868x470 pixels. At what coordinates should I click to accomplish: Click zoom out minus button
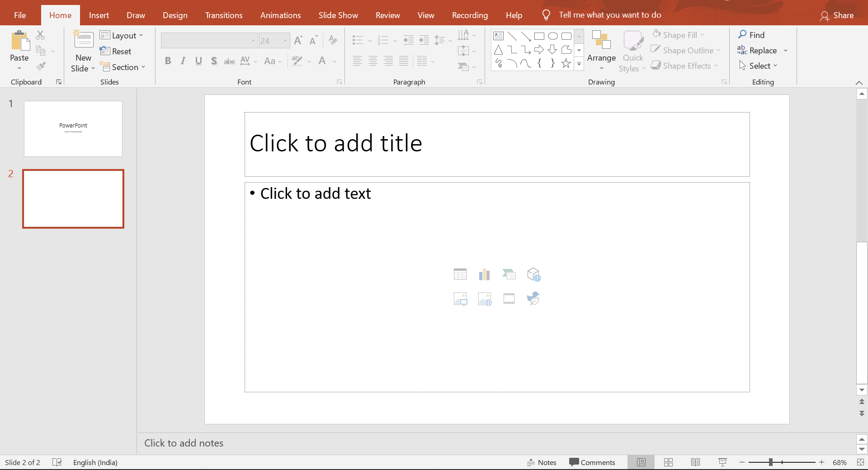click(x=742, y=462)
